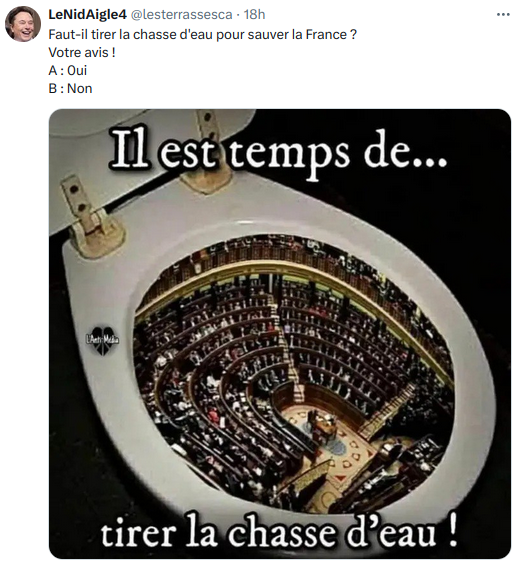Click the 'tirer la chasse d'eau !' caption
518x566 pixels.
tap(279, 533)
